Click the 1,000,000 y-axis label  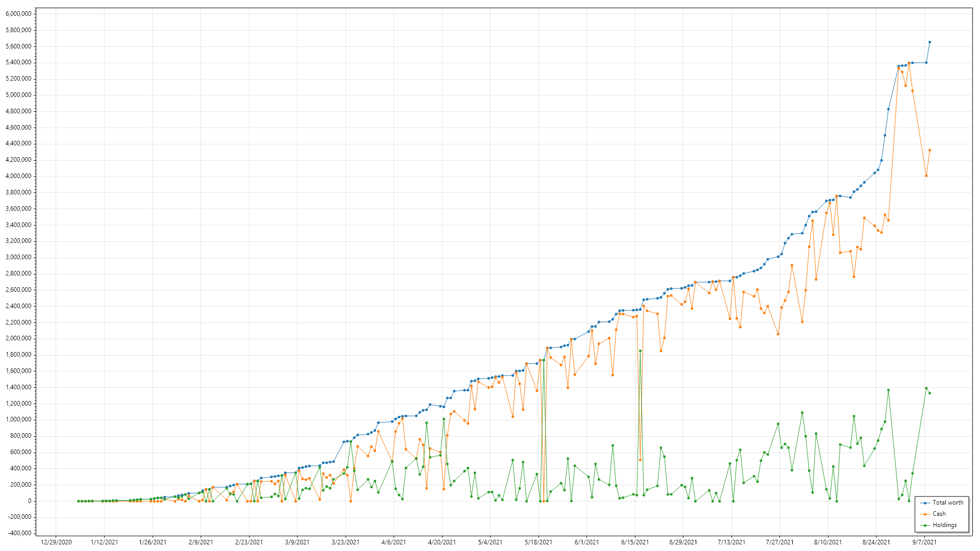click(x=18, y=419)
